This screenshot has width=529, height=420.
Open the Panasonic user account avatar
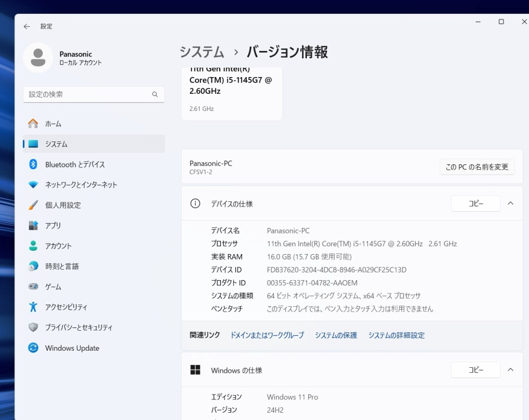pyautogui.click(x=38, y=58)
